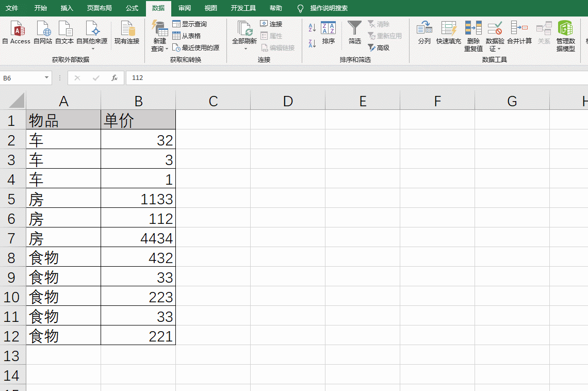The image size is (588, 391).
Task: Click the Name Box showing B6
Action: 22,78
